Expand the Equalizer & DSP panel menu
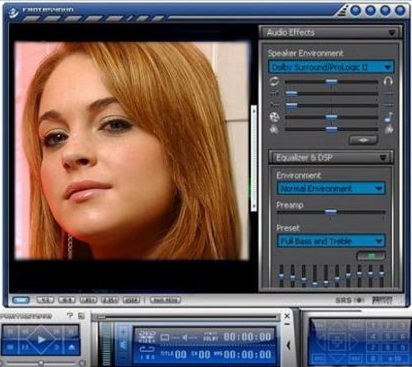412x367 pixels. point(383,157)
